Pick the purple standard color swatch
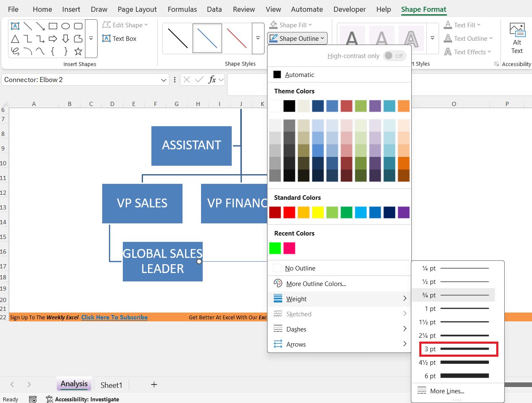 [x=404, y=212]
